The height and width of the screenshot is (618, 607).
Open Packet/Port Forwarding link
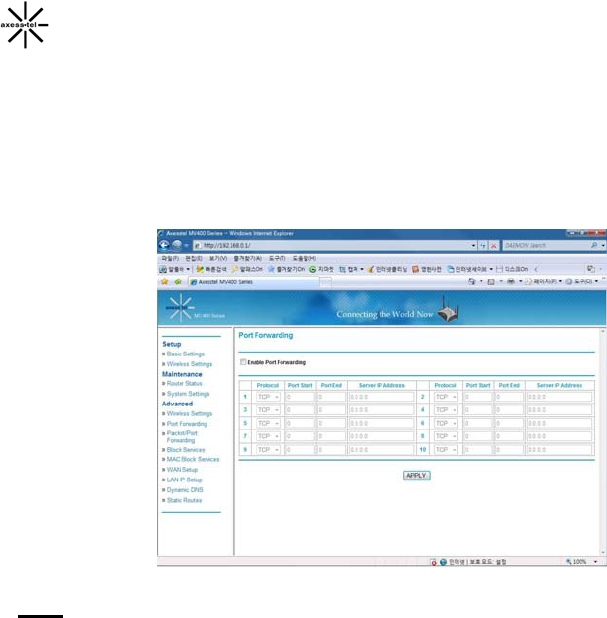[x=182, y=436]
